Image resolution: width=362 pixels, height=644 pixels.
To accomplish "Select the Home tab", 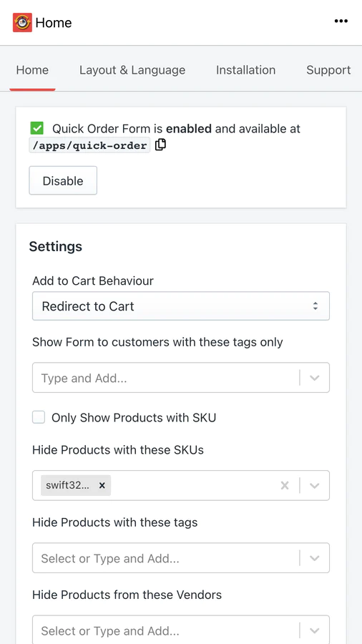I will tap(32, 70).
